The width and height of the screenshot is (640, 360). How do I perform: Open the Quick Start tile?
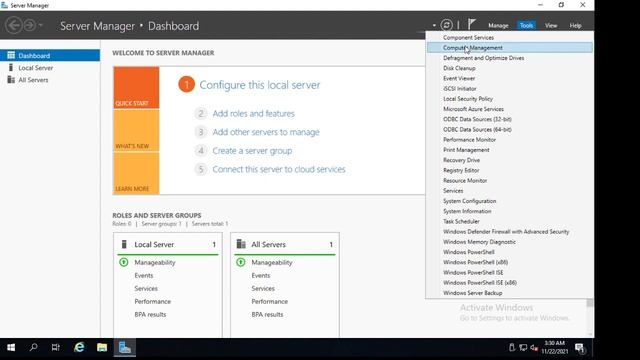pos(136,88)
